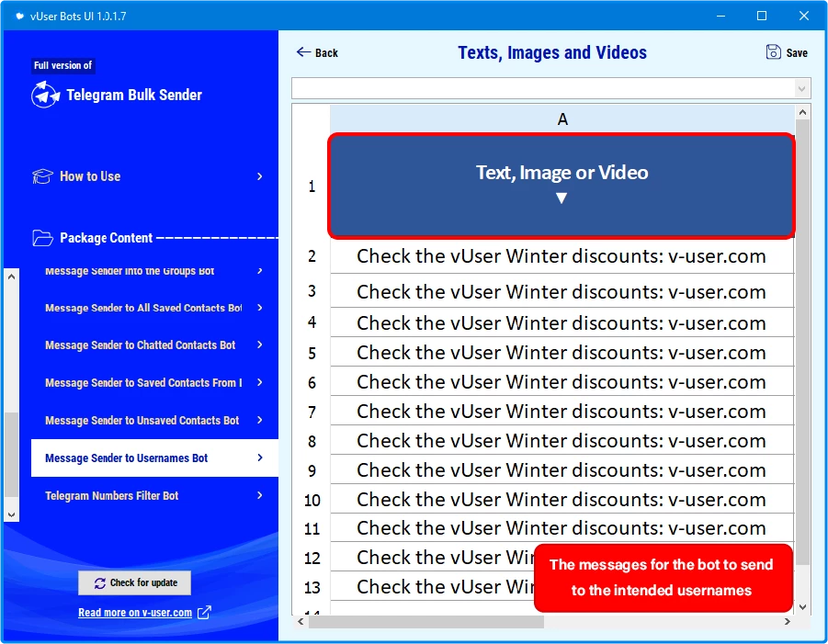Click the Telegram Bulk Sender logo icon

pyautogui.click(x=45, y=95)
